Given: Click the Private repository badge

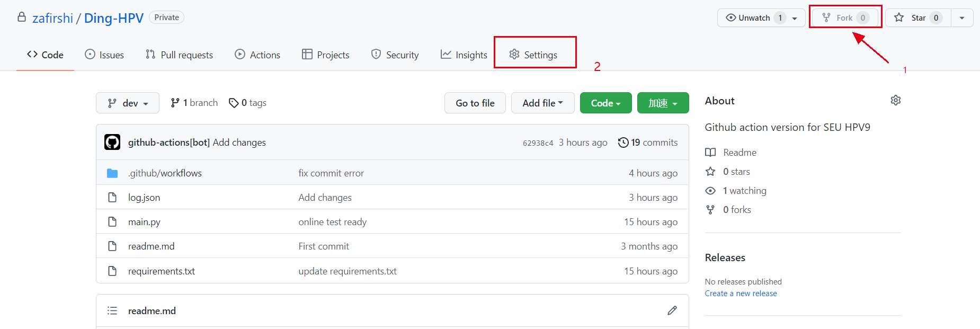Looking at the screenshot, I should [x=166, y=17].
